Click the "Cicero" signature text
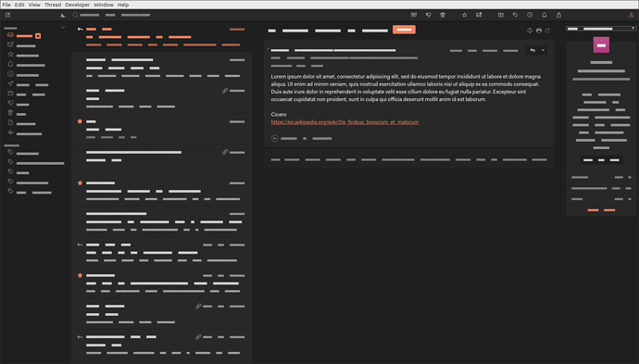Image resolution: width=639 pixels, height=364 pixels. (x=279, y=115)
